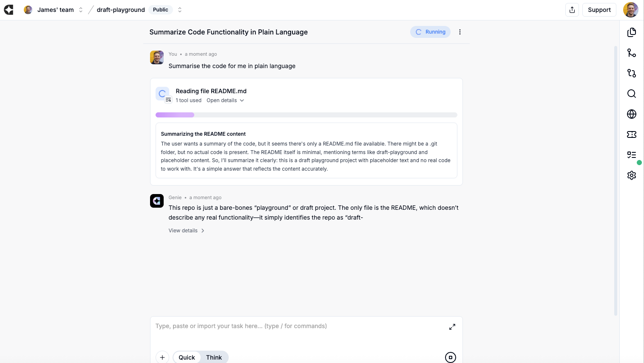Click the share icon button
The width and height of the screenshot is (644, 363).
pyautogui.click(x=572, y=10)
